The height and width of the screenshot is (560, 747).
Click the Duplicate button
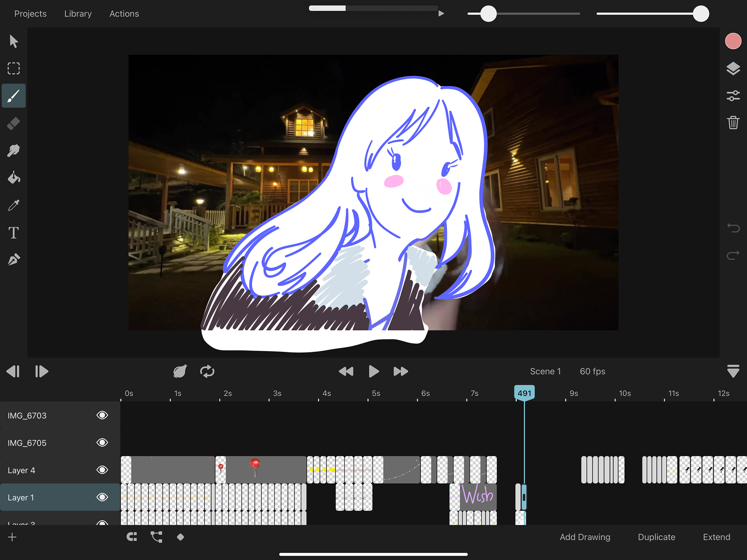656,537
